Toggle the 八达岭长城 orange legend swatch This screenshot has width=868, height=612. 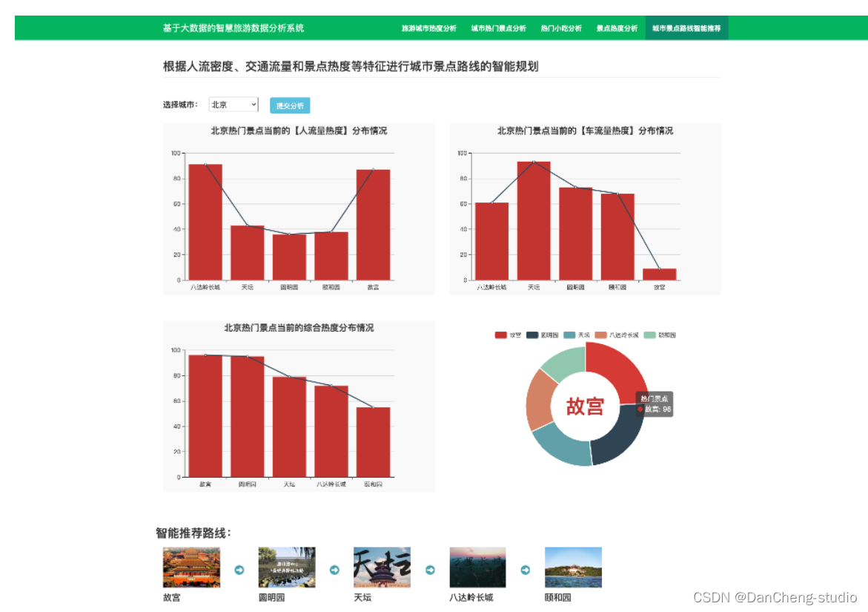600,335
